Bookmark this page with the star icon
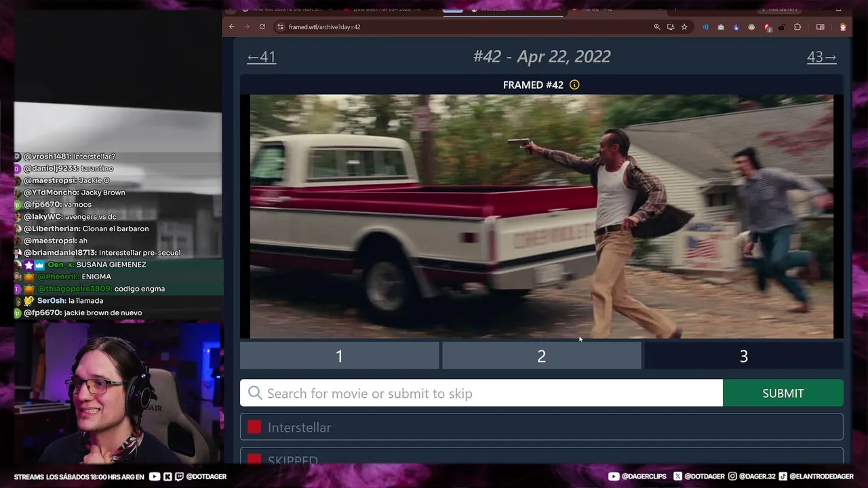 tap(684, 27)
